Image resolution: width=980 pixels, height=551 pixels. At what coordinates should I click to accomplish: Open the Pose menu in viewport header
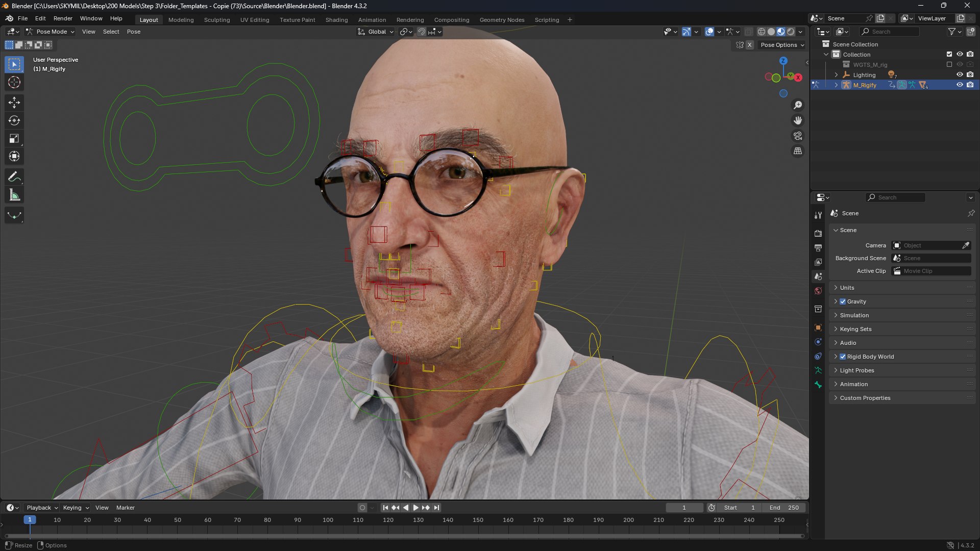[x=134, y=32]
